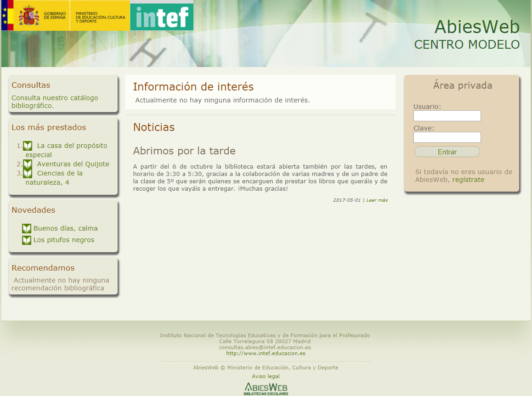Open the 'Leer más' link of the news item

pos(376,200)
